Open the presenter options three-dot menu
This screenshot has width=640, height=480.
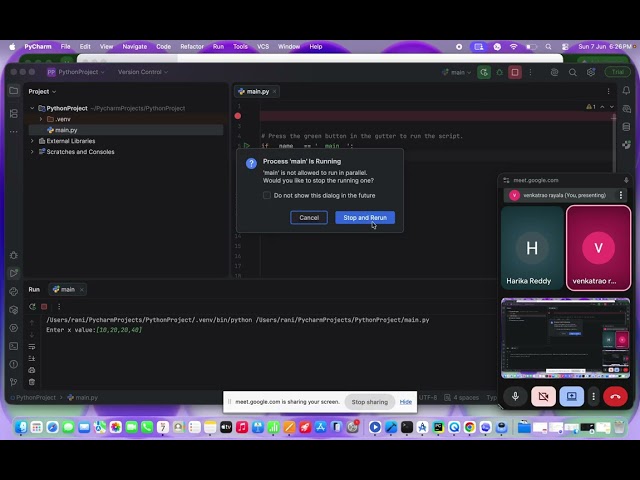pyautogui.click(x=620, y=195)
